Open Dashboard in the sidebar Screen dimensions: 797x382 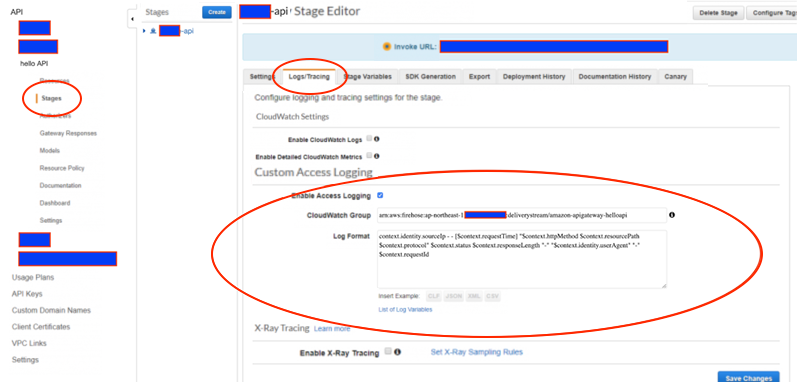[55, 203]
